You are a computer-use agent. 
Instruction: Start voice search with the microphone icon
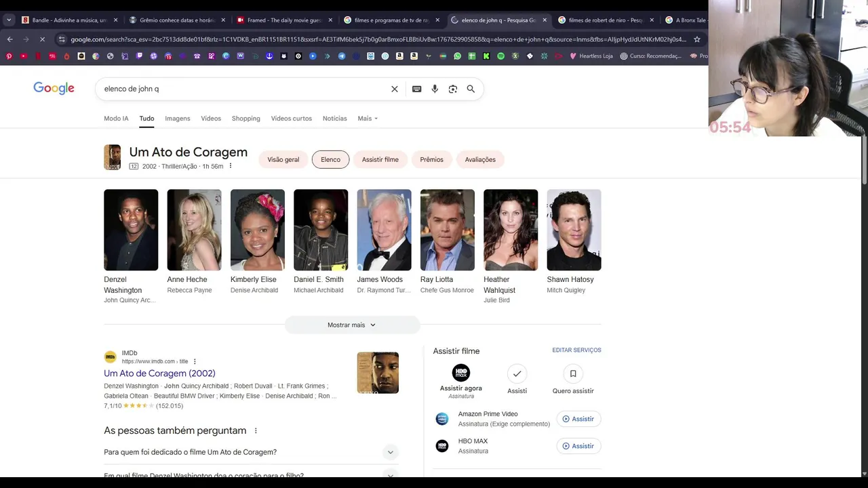click(x=435, y=89)
